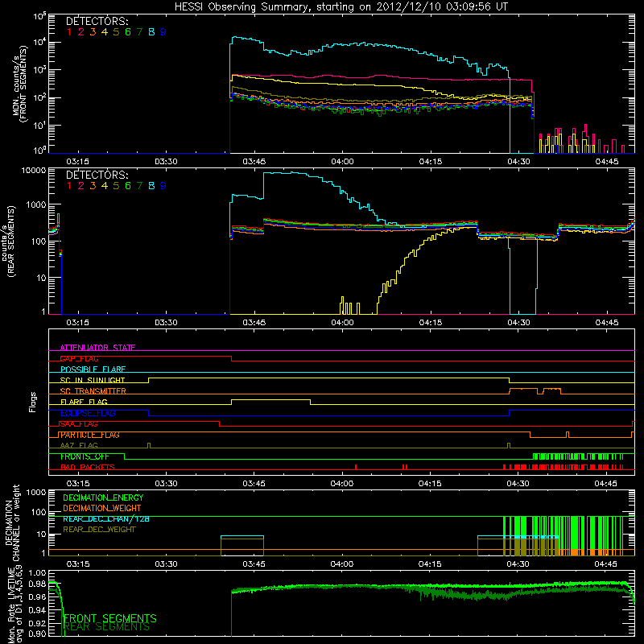The height and width of the screenshot is (644, 644).
Task: Click 03:15 time label under the decimation plot
Action: click(77, 564)
